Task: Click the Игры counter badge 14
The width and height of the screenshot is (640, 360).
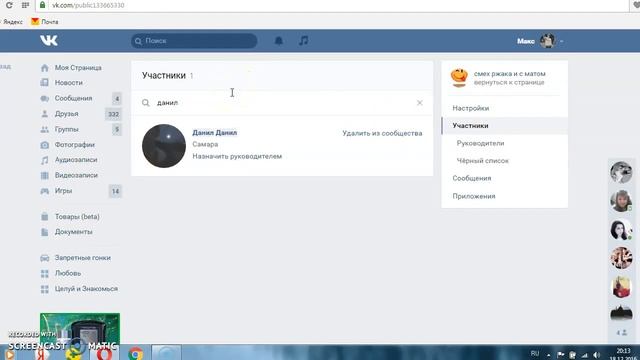Action: (115, 191)
